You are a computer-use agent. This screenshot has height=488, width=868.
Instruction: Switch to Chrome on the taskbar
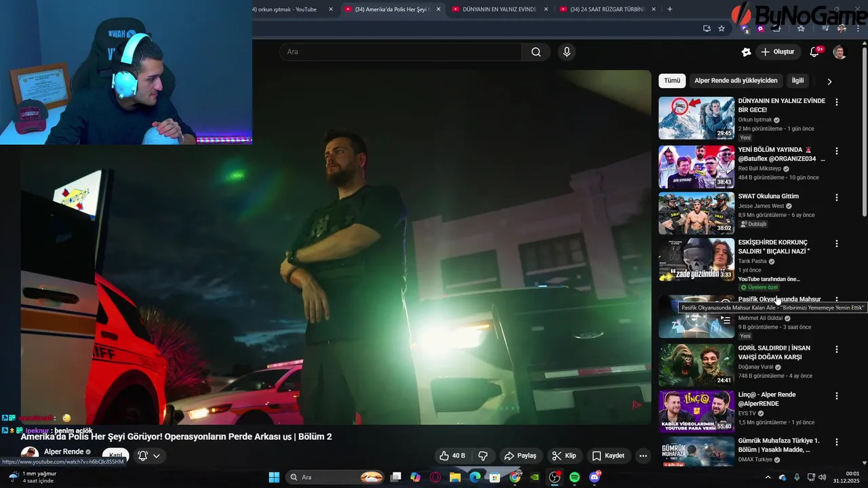click(x=515, y=477)
